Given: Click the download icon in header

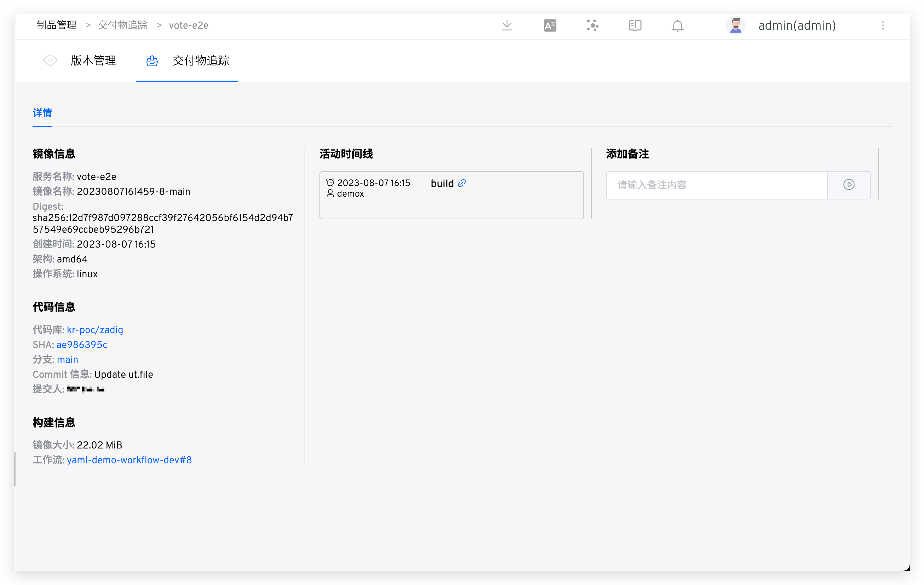Looking at the screenshot, I should click(507, 25).
